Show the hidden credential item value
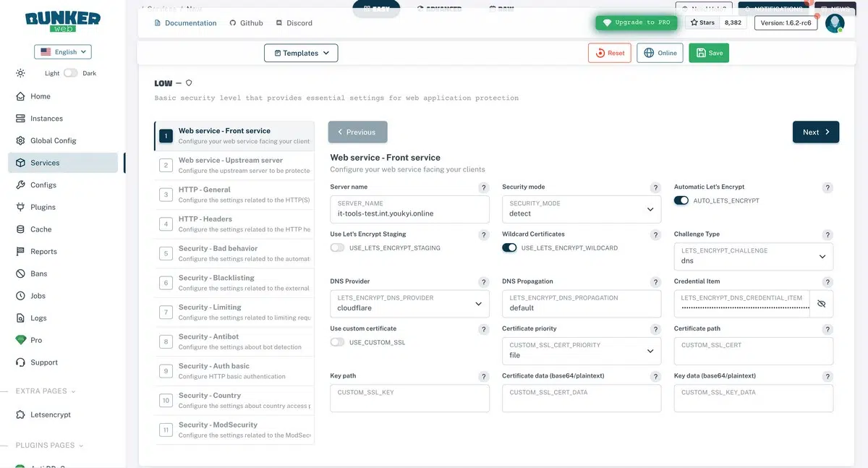The image size is (868, 468). coord(821,304)
